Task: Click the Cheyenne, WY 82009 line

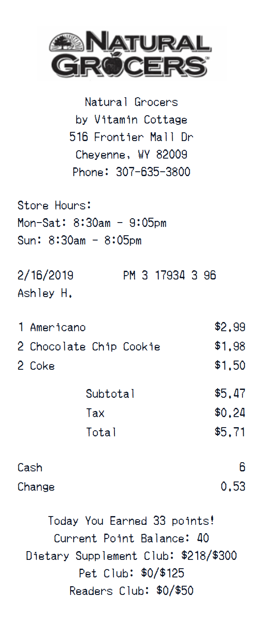Action: (131, 155)
